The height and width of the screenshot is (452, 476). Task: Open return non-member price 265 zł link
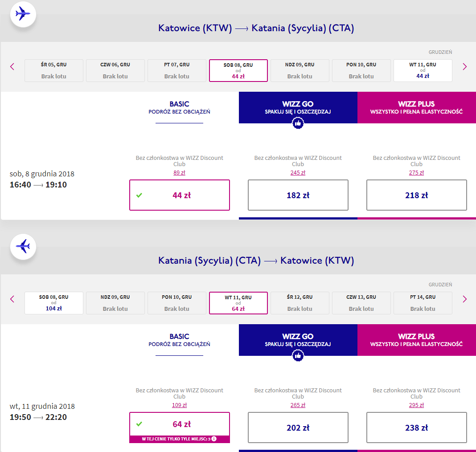pos(298,405)
